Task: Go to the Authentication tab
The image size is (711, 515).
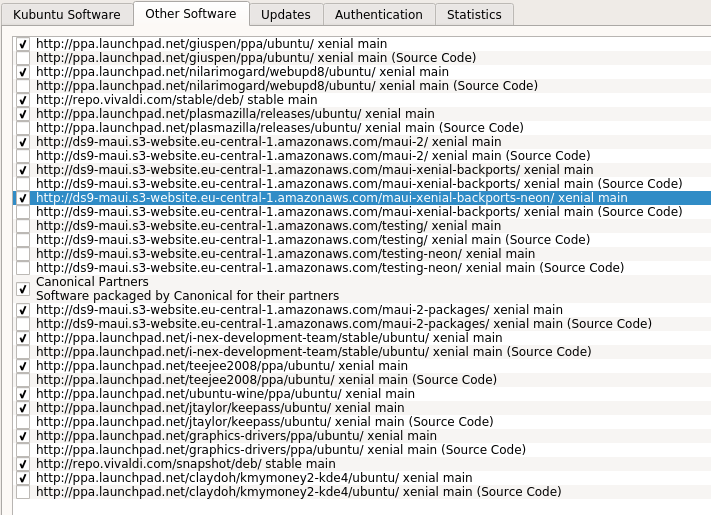Action: [x=378, y=15]
